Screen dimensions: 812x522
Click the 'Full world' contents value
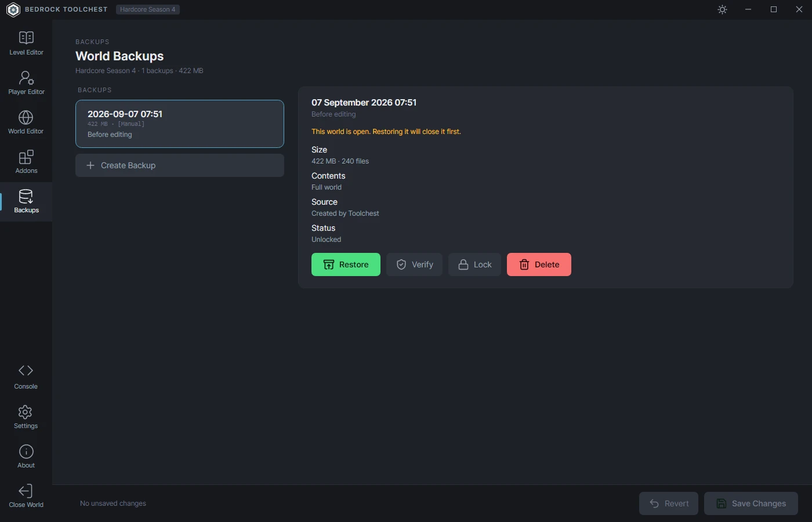(327, 187)
